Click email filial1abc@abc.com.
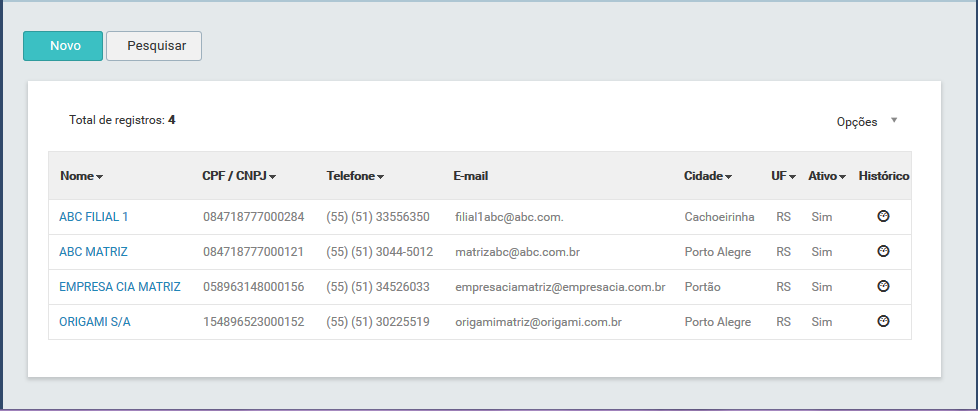The width and height of the screenshot is (978, 411). [x=510, y=217]
